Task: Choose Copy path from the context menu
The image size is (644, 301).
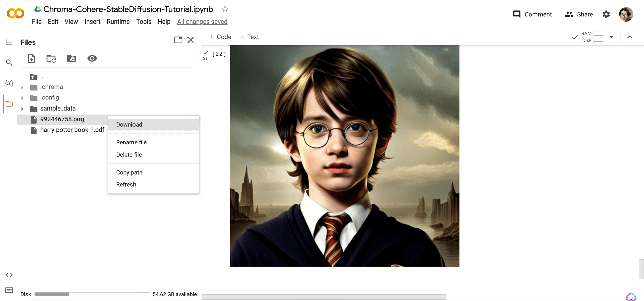Action: tap(154, 172)
